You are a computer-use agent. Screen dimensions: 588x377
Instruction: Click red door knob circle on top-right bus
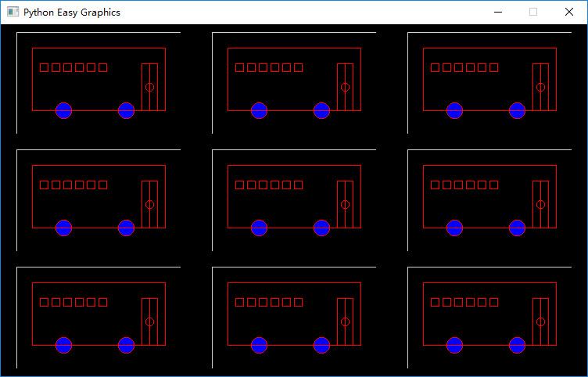540,87
